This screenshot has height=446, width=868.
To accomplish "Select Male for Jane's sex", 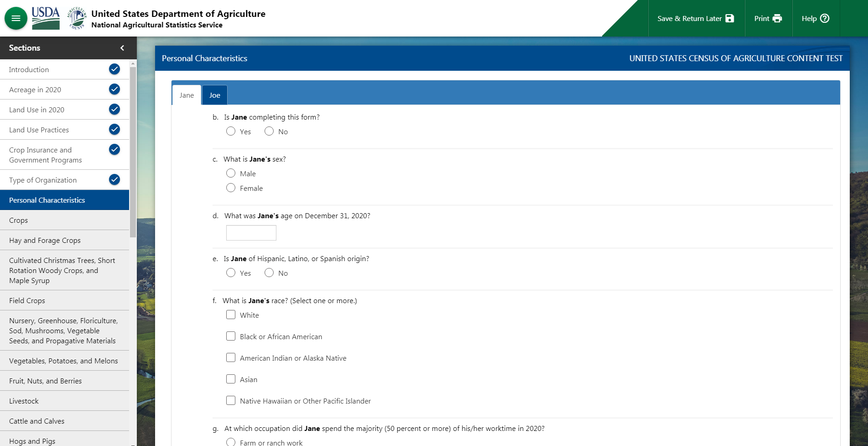I will point(231,173).
